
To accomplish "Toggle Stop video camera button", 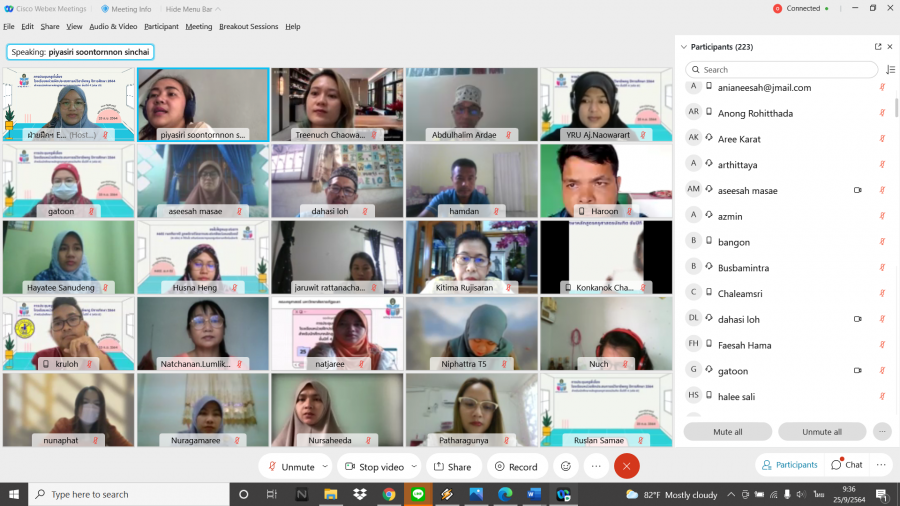I will 374,466.
